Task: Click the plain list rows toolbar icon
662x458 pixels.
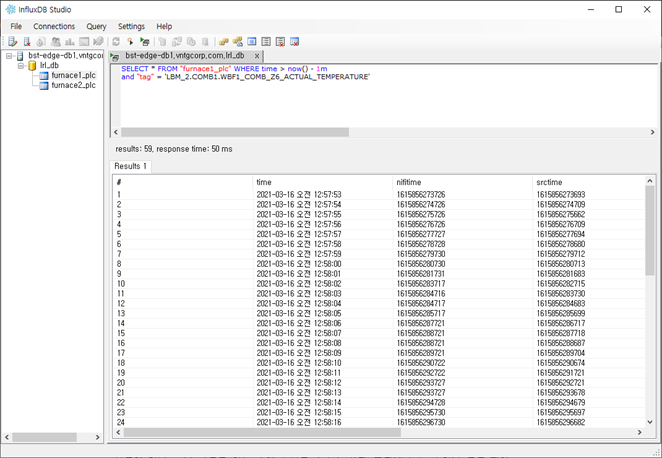Action: click(x=266, y=41)
